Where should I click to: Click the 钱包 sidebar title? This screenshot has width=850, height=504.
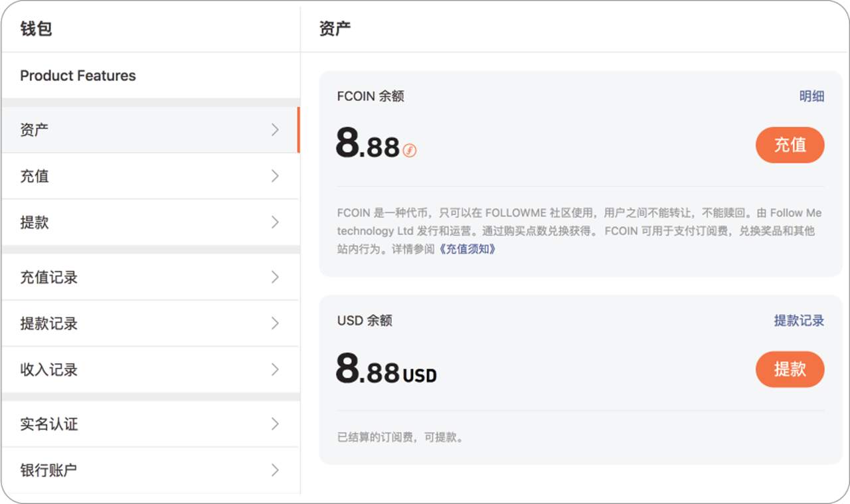point(36,29)
